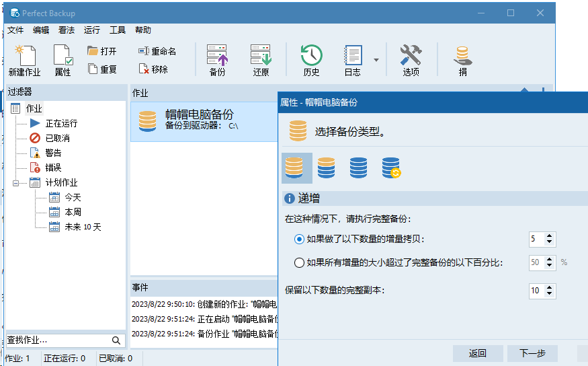The width and height of the screenshot is (588, 366).
Task: Collapse the 计划作业 tree node
Action: [16, 182]
